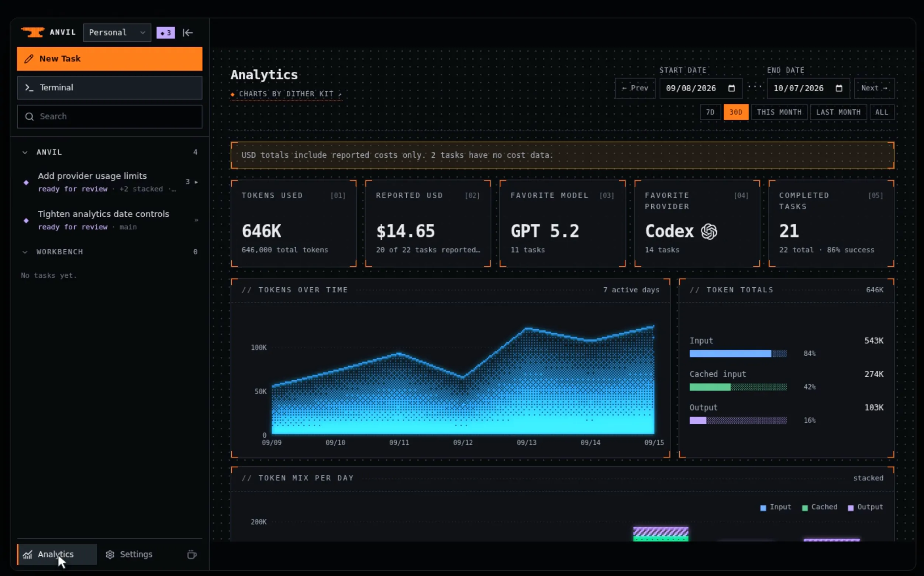Select the 30D range
This screenshot has height=576, width=924.
click(735, 112)
